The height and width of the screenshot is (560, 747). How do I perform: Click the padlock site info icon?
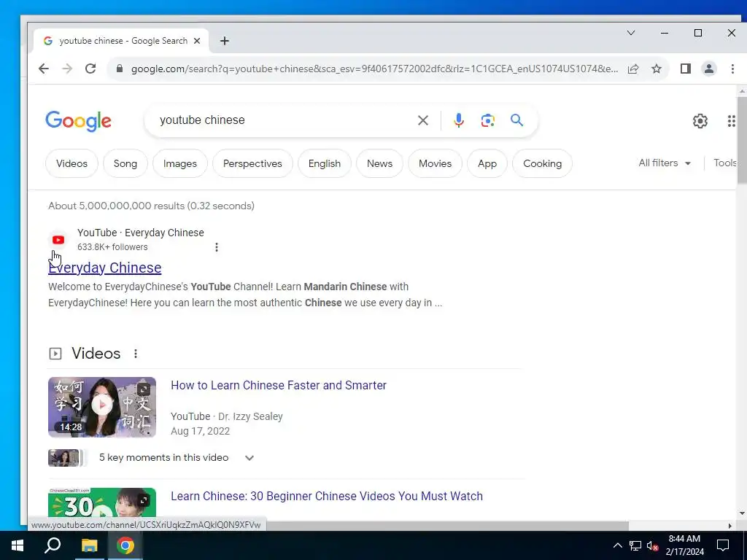tap(120, 69)
